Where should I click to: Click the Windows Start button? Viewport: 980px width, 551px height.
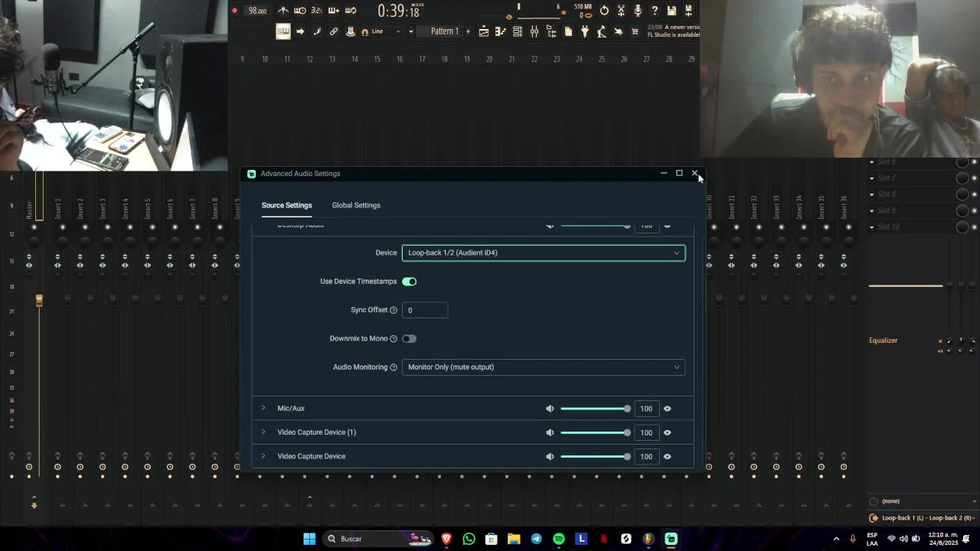click(x=309, y=539)
